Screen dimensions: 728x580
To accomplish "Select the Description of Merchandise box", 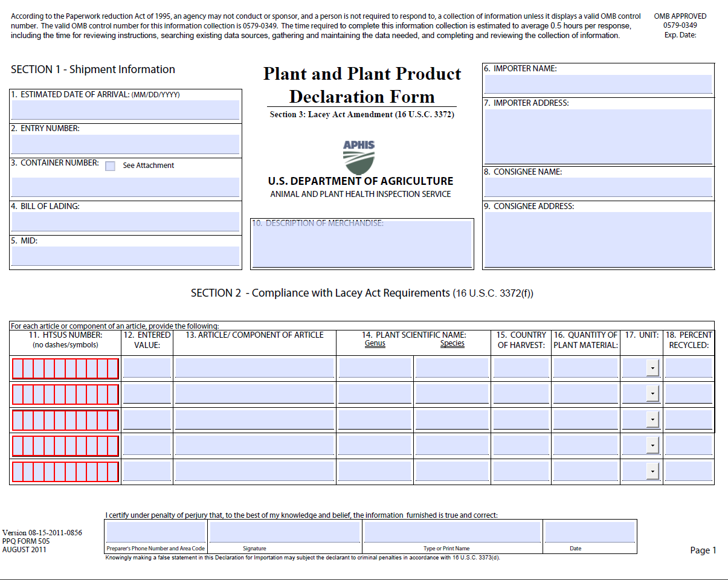I will click(x=362, y=243).
